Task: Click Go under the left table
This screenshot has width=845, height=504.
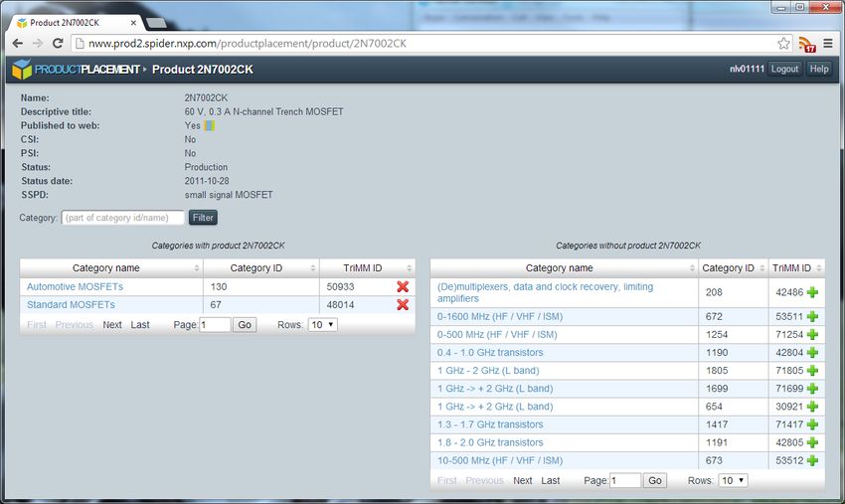Action: (245, 324)
